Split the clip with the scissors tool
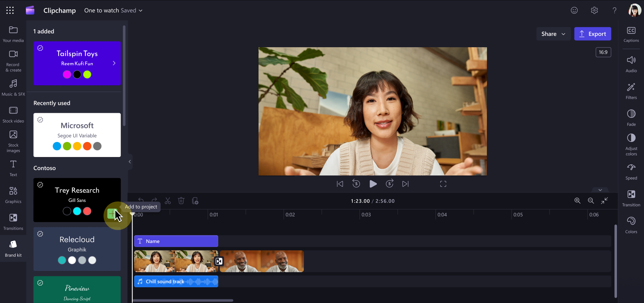 click(x=168, y=201)
